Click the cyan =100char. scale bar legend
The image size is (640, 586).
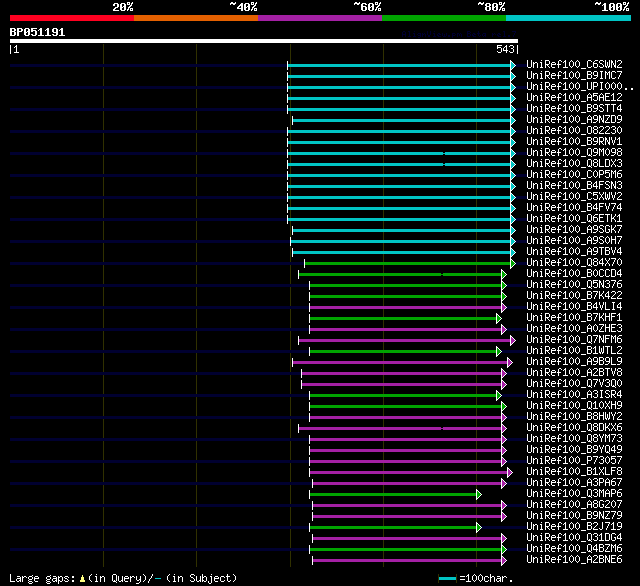[476, 579]
